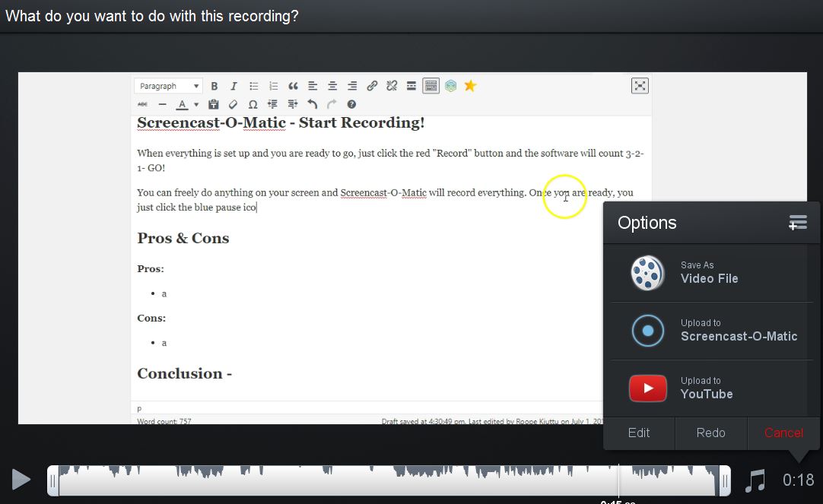Open keyboard shortcuts help icon
This screenshot has height=504, width=823.
click(x=351, y=104)
